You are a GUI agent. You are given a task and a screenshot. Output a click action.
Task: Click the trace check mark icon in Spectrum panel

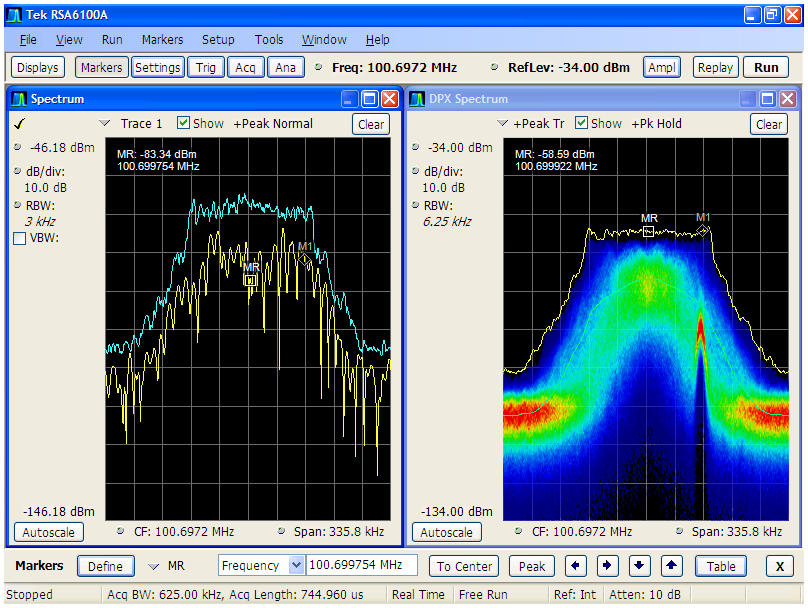[x=18, y=123]
